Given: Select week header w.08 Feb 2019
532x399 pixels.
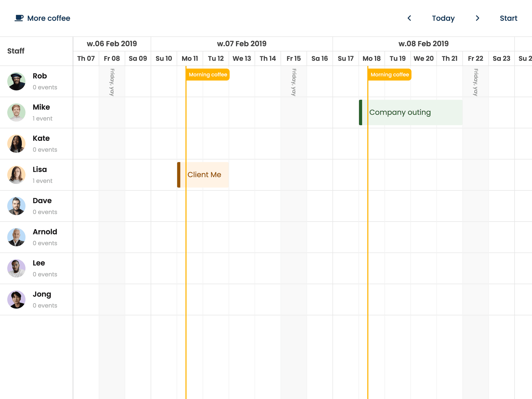Looking at the screenshot, I should (424, 44).
